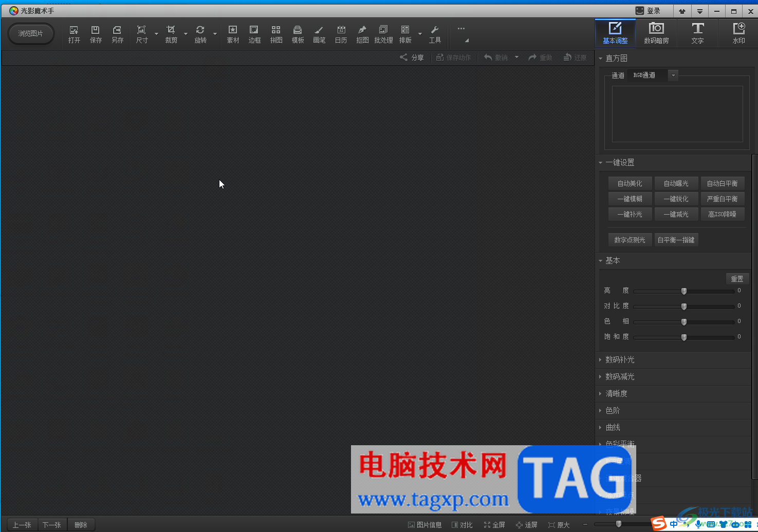Switch to the 数码暗房 tab
Screen dimensions: 758x532
(x=656, y=33)
